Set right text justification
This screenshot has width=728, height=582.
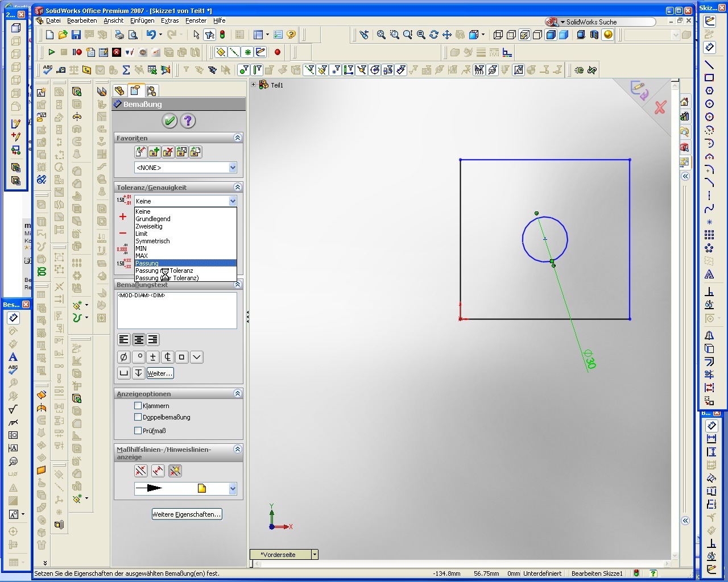[152, 339]
